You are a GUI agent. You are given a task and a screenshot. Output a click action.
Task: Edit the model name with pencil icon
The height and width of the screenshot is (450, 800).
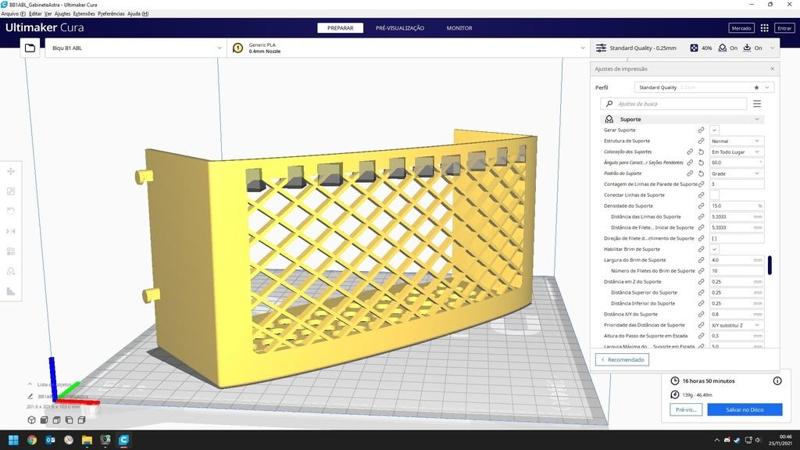coord(30,396)
